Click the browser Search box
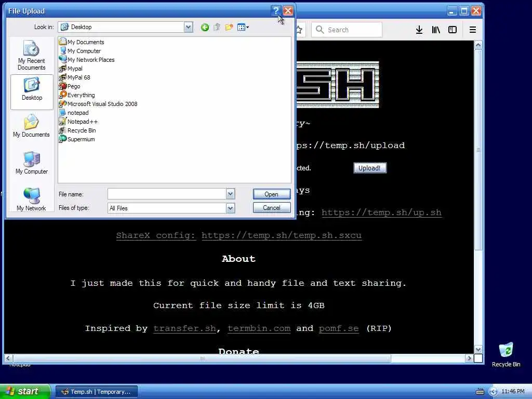Viewport: 532px width, 399px height. [x=347, y=30]
